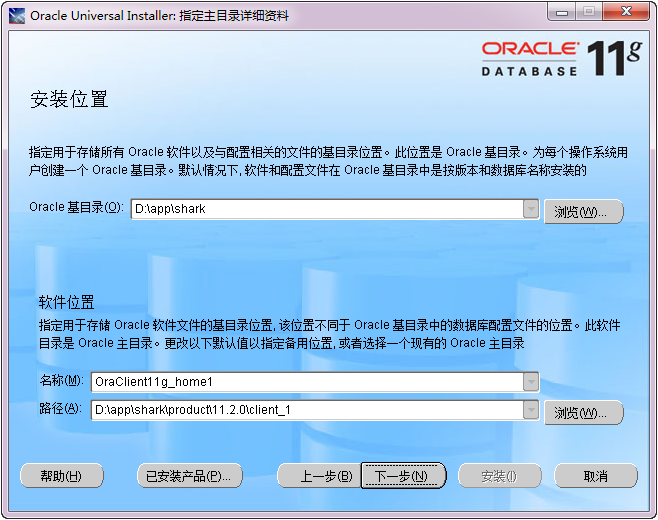The width and height of the screenshot is (658, 520).
Task: Open the Oracle 基目录 dropdown arrow
Action: (531, 209)
